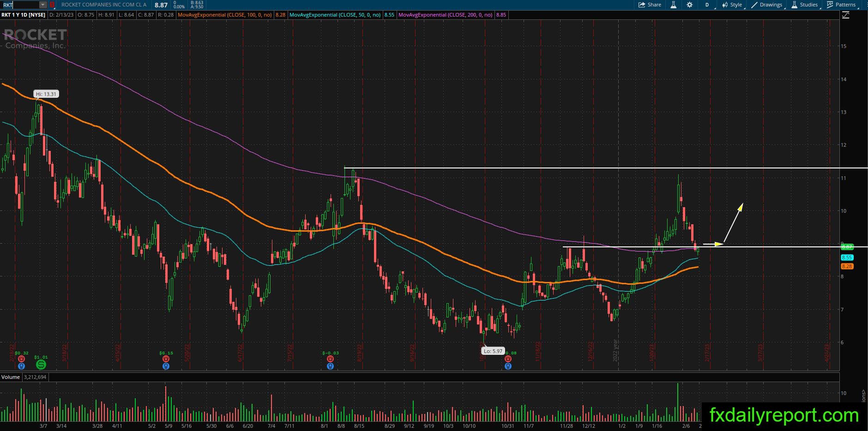This screenshot has height=431, width=868.
Task: Click the 0.08 earnings phone icon
Action: tap(508, 359)
